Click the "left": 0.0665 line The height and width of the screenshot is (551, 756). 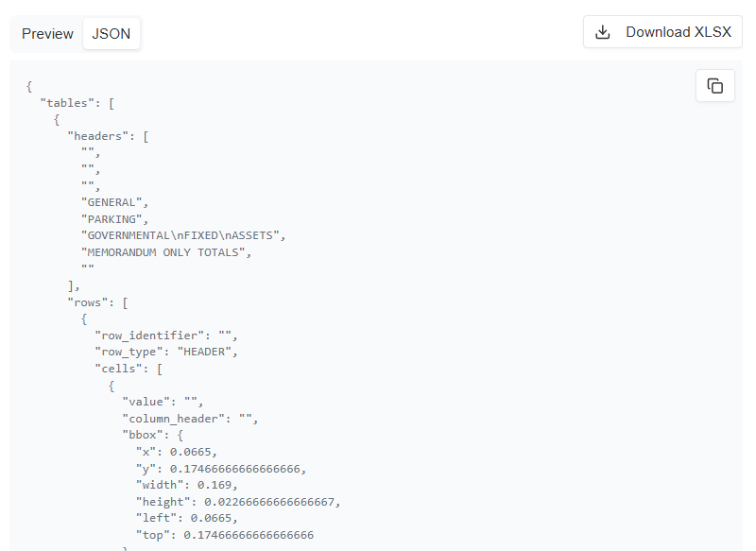187,518
